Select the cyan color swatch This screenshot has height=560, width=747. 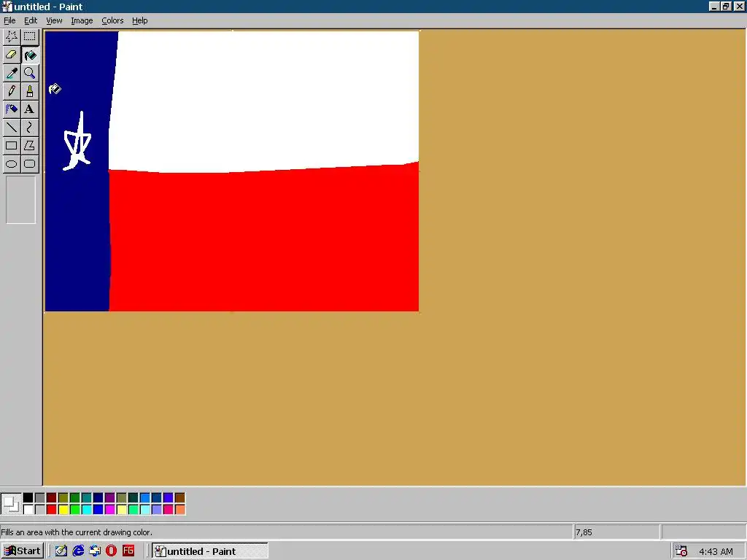86,510
